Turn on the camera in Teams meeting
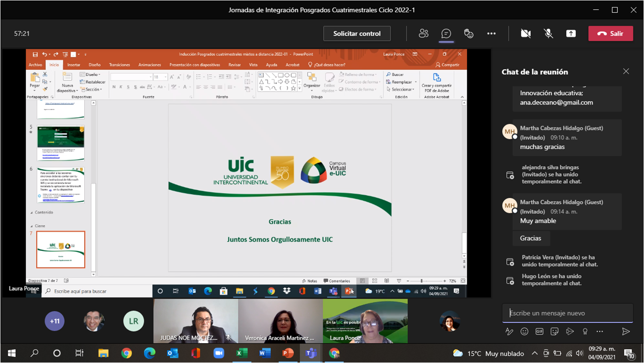644x363 pixels. [x=525, y=34]
